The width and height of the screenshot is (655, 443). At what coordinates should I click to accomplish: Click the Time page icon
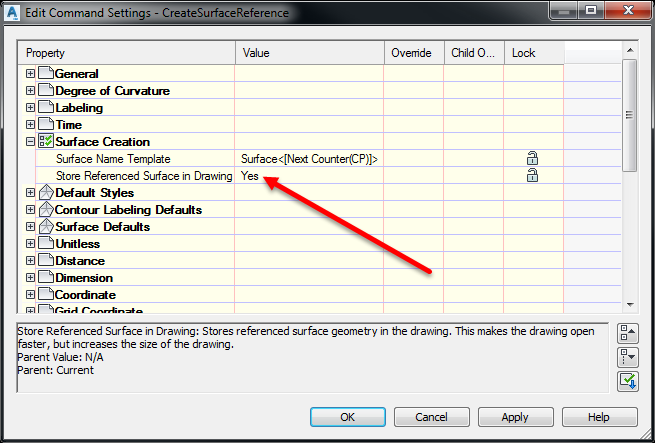pos(46,125)
